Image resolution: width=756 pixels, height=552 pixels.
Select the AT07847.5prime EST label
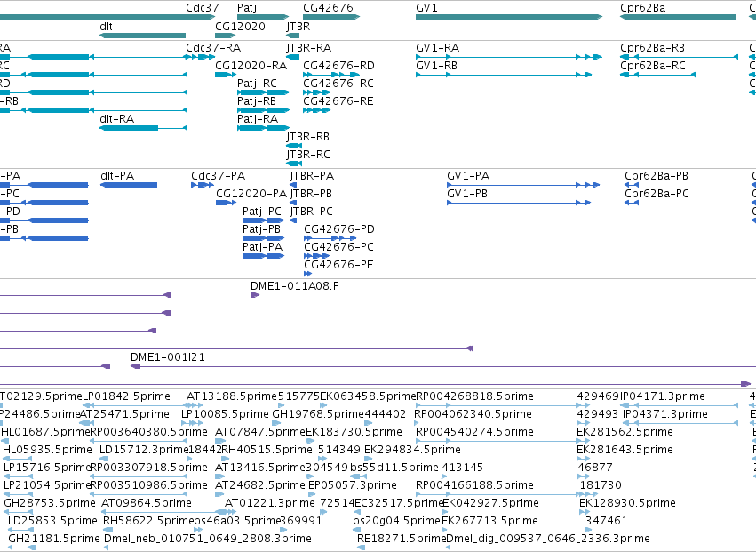tap(260, 432)
